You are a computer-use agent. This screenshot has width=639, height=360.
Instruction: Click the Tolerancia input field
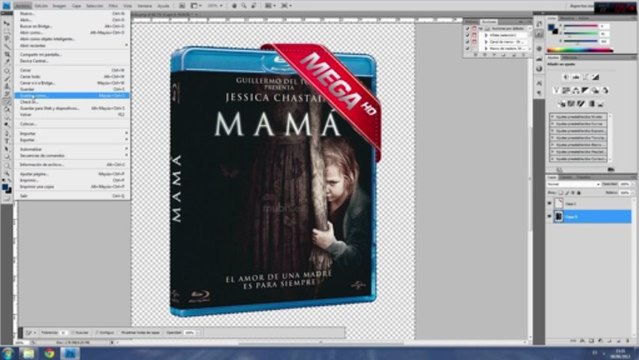point(64,333)
